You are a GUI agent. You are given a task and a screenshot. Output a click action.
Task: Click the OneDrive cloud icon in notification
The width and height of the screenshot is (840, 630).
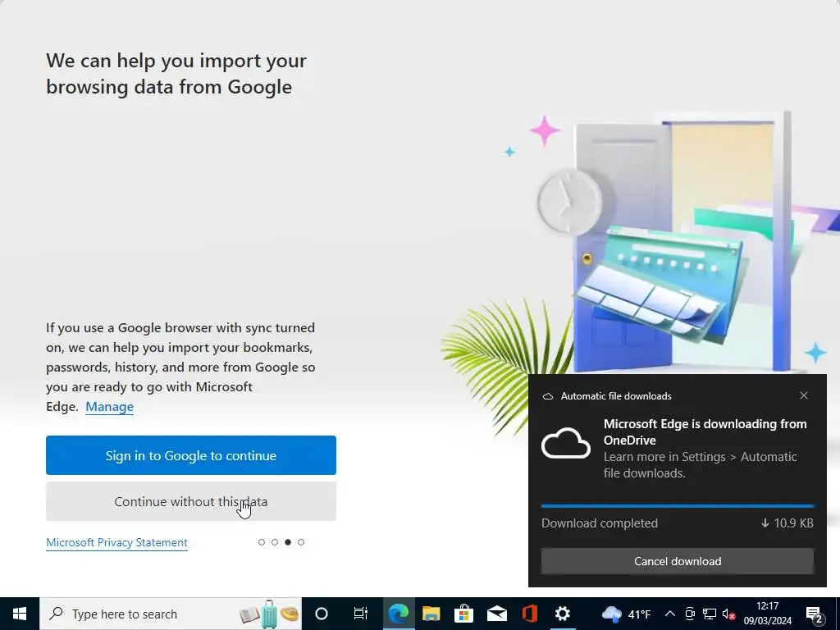pyautogui.click(x=566, y=444)
